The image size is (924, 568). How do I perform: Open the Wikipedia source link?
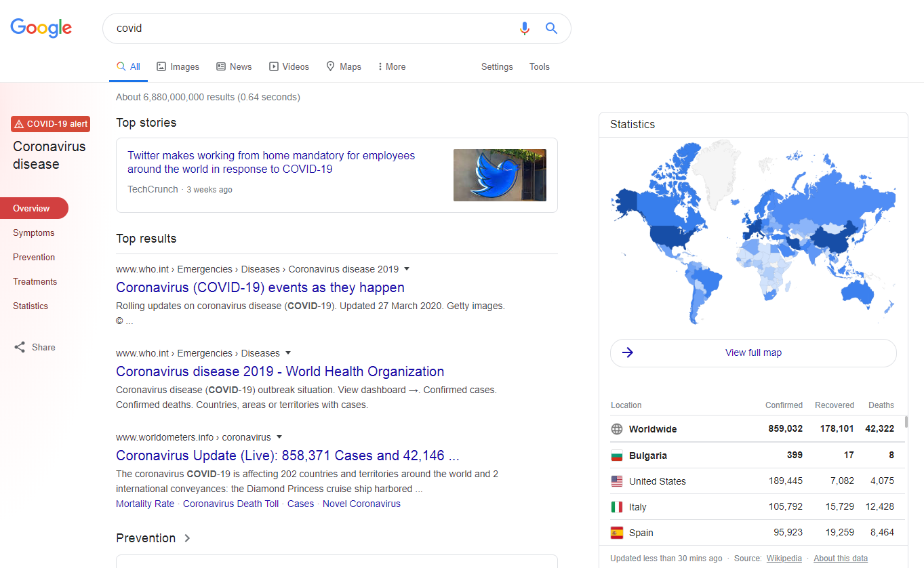(x=784, y=559)
